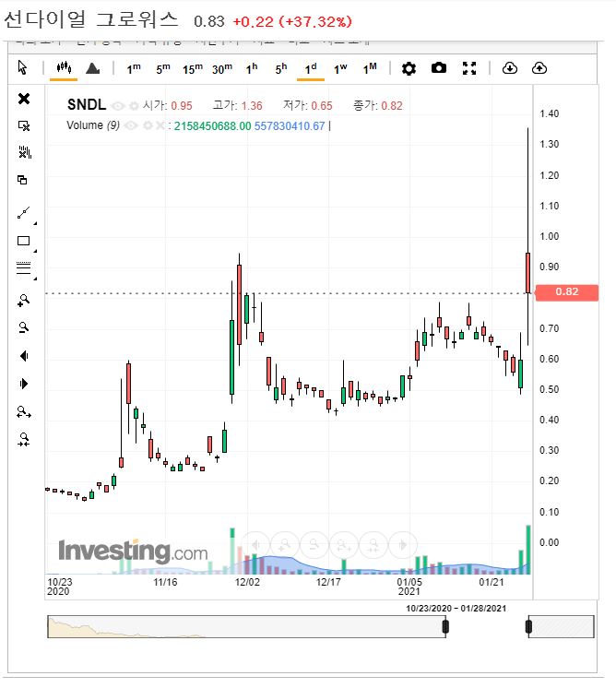
Task: Click the 0.82 current price label
Action: click(567, 292)
